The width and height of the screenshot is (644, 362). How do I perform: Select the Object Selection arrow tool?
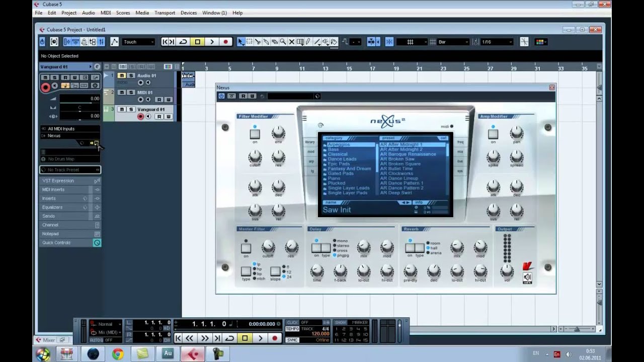point(241,42)
